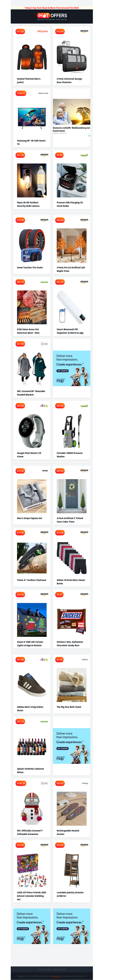This screenshot has height=980, width=116.
Task: Click the iHot Offers logo in the header
Action: [52, 16]
